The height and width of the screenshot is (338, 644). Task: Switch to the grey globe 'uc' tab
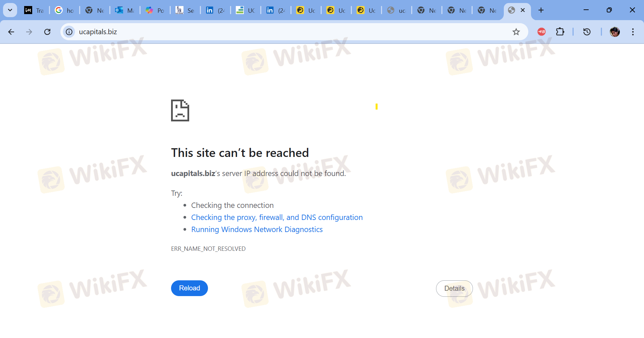click(x=396, y=10)
